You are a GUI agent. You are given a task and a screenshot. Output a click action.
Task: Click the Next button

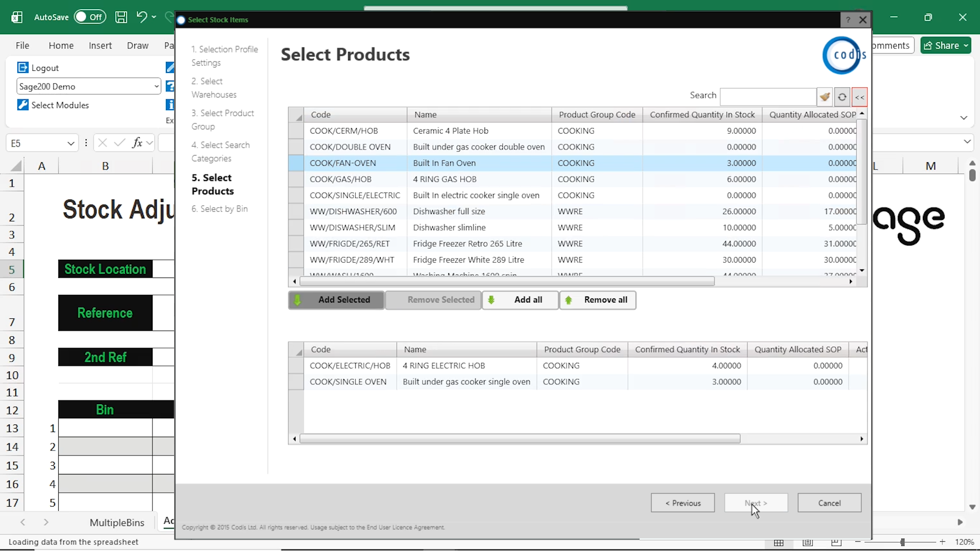(x=756, y=503)
